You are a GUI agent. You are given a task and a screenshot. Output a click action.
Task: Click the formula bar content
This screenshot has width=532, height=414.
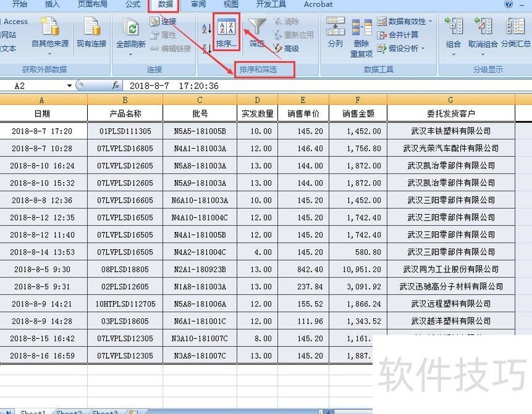(x=327, y=86)
